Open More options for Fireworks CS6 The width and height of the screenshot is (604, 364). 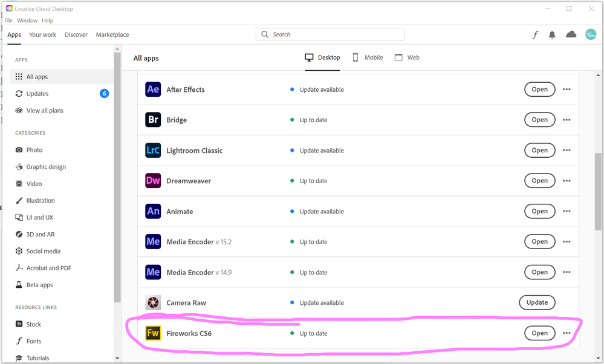click(x=567, y=333)
